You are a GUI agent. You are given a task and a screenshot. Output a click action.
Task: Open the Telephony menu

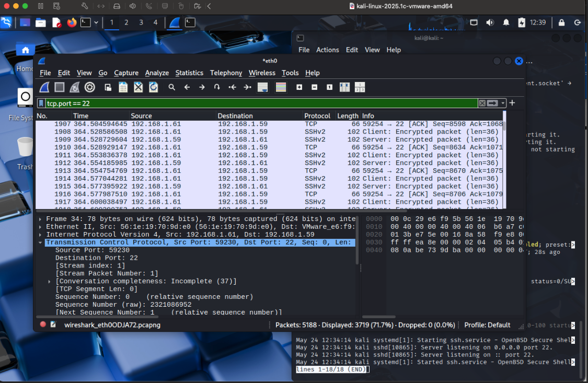[226, 73]
